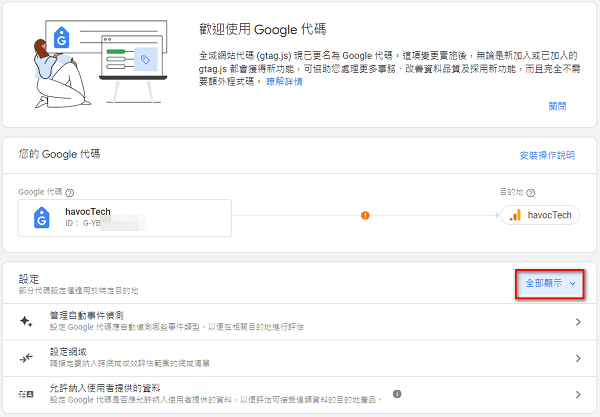Click the sparkle icon for 管理自動事件偵測
The width and height of the screenshot is (600, 417).
(x=25, y=321)
